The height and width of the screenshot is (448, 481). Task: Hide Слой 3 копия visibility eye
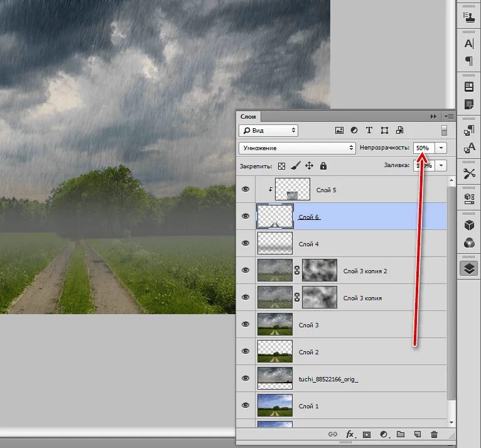246,297
